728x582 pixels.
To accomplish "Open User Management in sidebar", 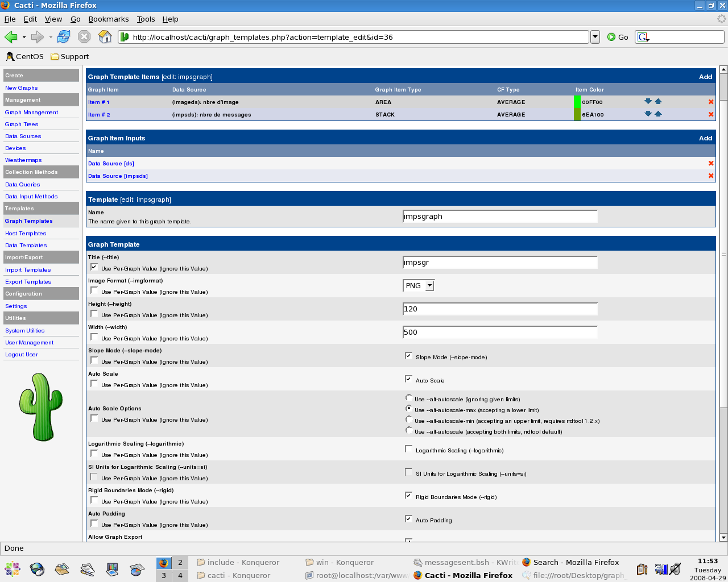I will (29, 343).
